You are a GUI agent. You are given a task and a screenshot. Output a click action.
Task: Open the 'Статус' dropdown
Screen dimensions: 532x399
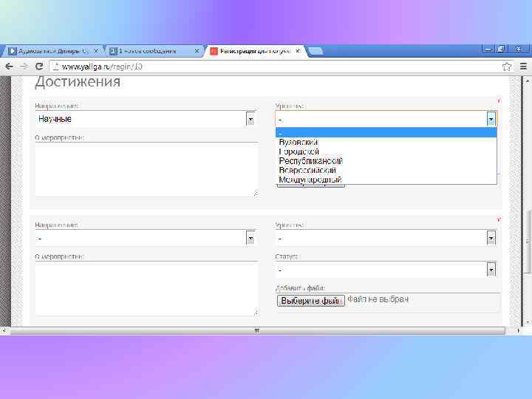[386, 270]
